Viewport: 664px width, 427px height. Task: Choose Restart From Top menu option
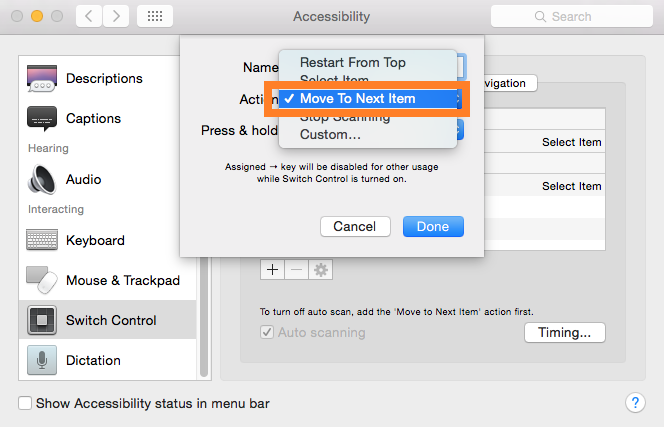click(352, 62)
